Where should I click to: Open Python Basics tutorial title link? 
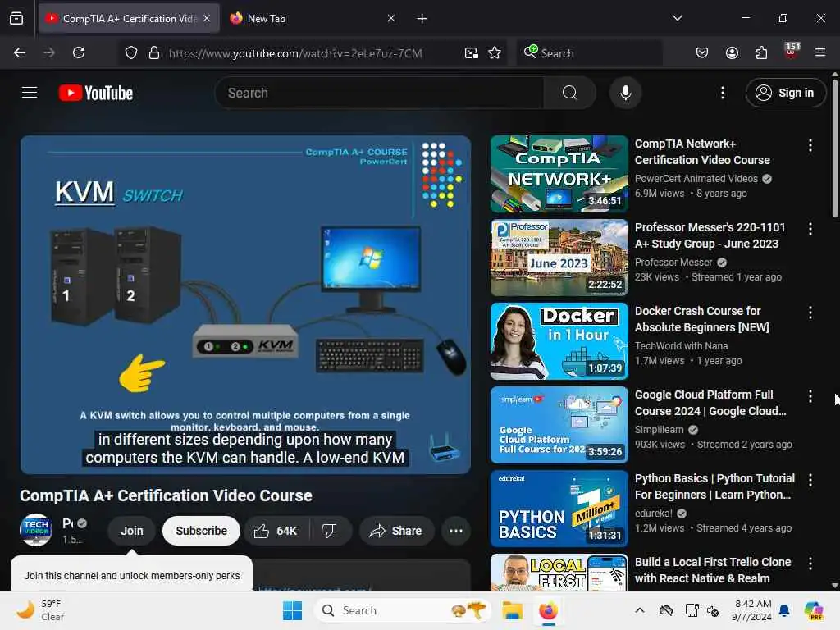coord(714,486)
